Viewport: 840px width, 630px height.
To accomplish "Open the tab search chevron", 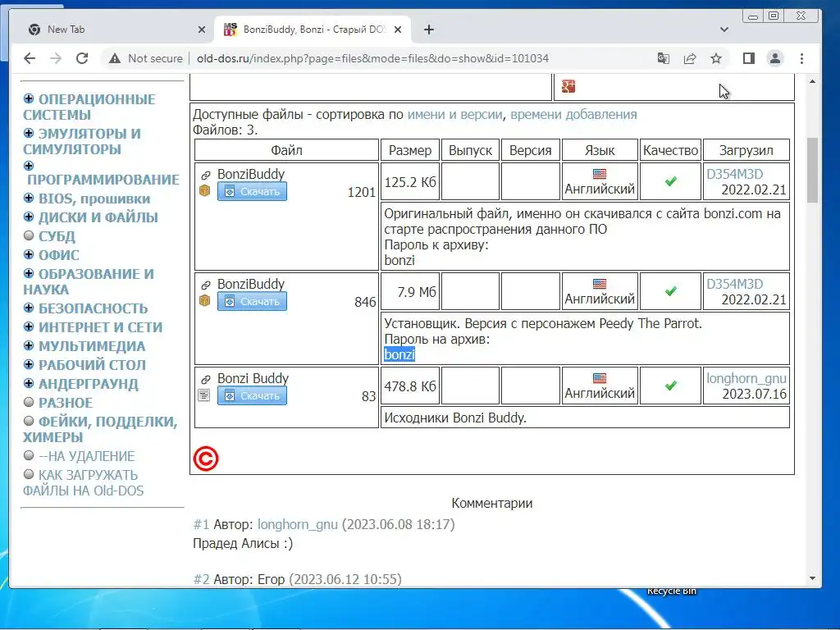I will 724,30.
